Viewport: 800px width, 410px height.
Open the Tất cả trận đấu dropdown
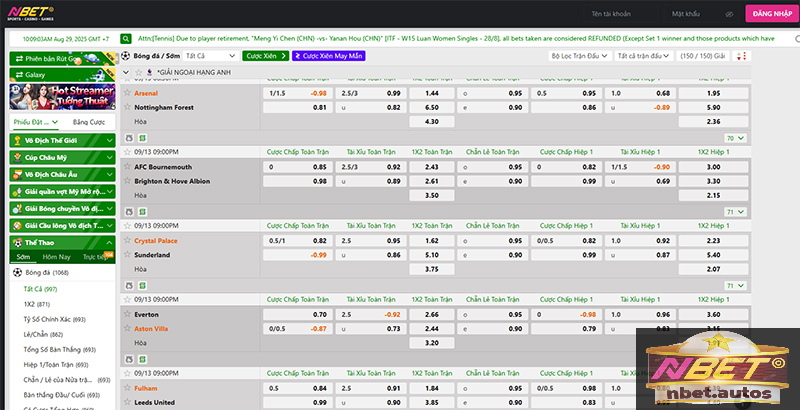tap(641, 56)
